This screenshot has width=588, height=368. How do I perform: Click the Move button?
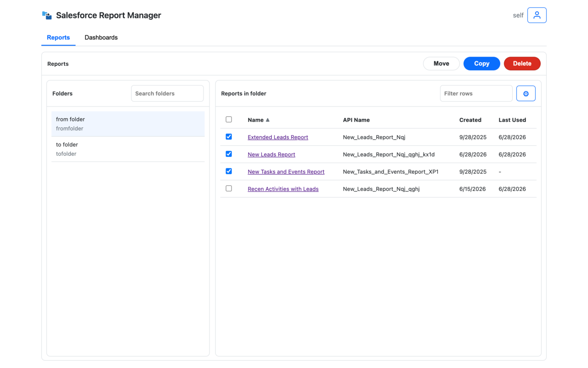(x=441, y=63)
